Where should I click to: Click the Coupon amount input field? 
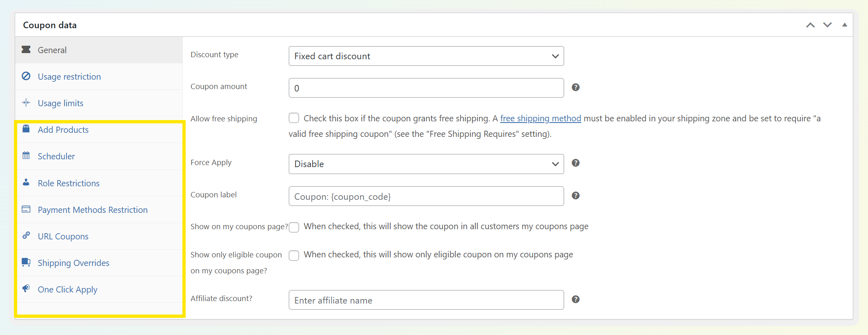click(x=426, y=88)
